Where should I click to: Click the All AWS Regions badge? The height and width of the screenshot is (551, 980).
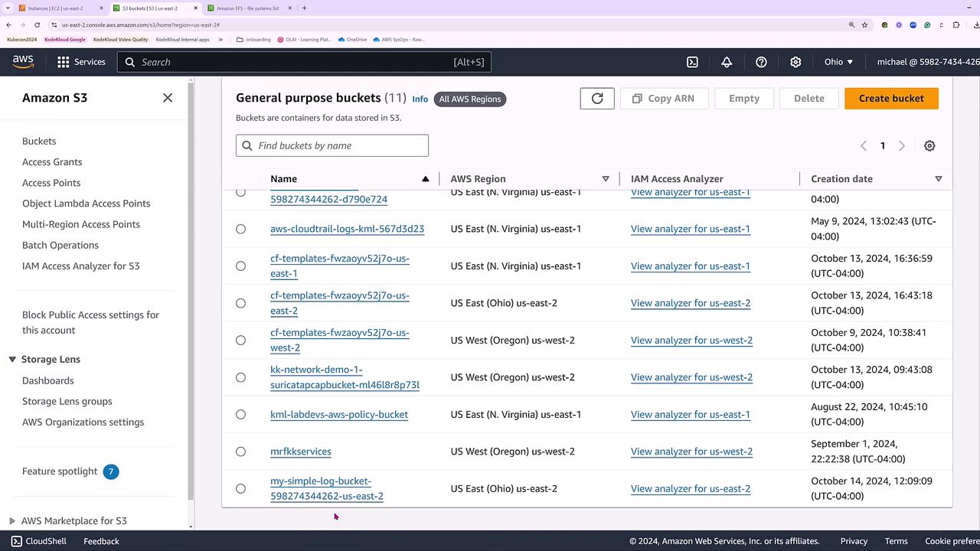[470, 99]
